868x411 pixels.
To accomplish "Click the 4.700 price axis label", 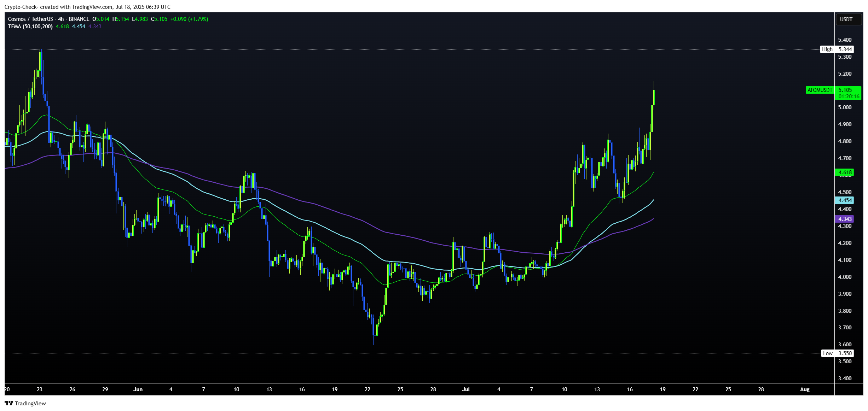I will tap(845, 158).
